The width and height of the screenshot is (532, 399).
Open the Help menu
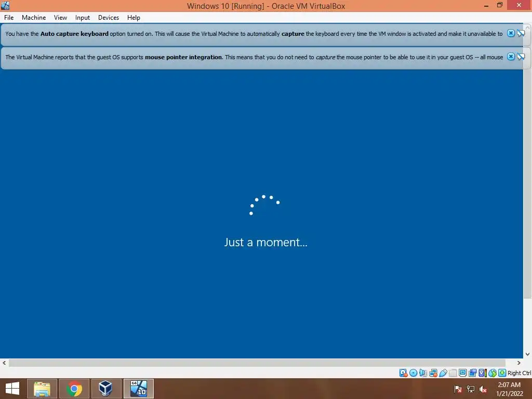134,18
